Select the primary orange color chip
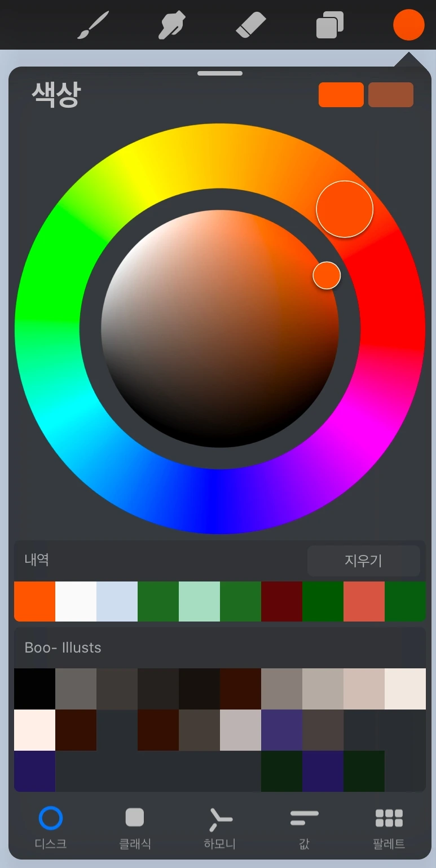 341,95
